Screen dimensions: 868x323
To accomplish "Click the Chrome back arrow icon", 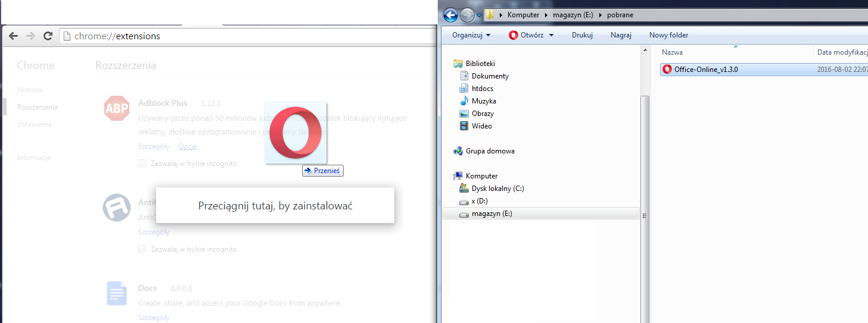I will point(14,36).
